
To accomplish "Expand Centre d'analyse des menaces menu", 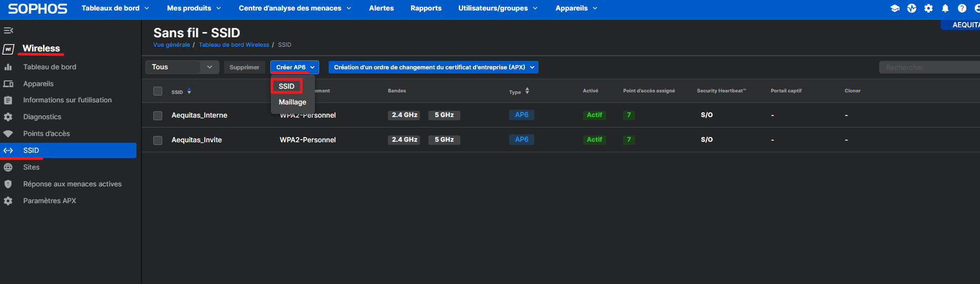I will click(x=295, y=8).
